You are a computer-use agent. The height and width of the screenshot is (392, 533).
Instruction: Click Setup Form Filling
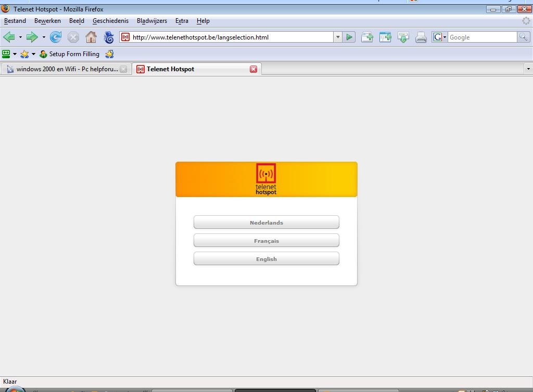pyautogui.click(x=70, y=54)
